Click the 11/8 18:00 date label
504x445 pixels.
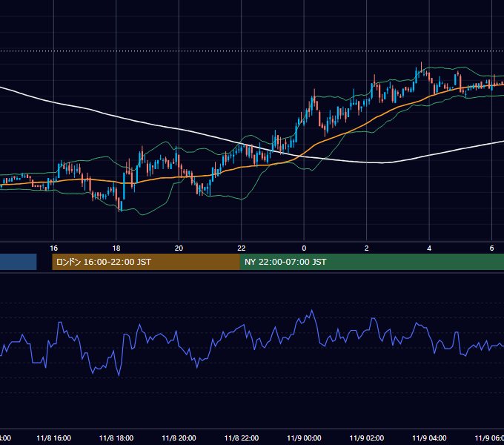(x=116, y=438)
